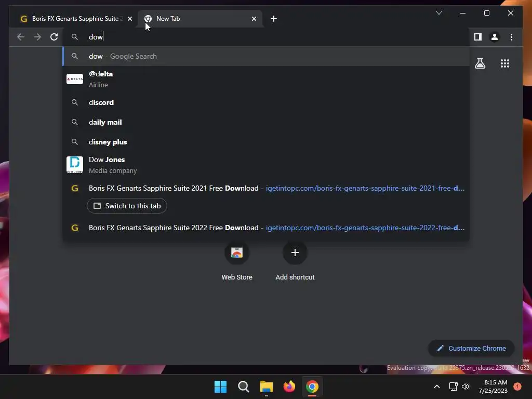This screenshot has height=399, width=532.
Task: Reload the current page
Action: pos(54,37)
